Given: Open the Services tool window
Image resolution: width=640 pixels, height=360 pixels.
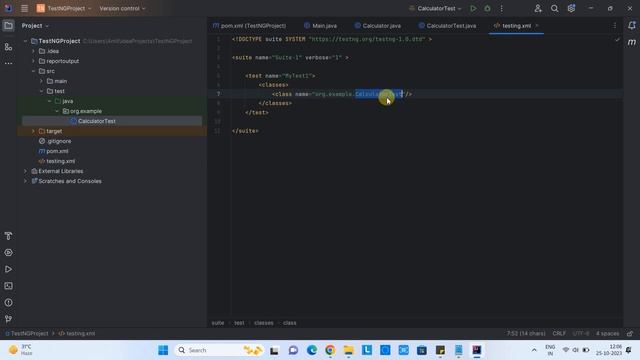Looking at the screenshot, I should (x=8, y=253).
